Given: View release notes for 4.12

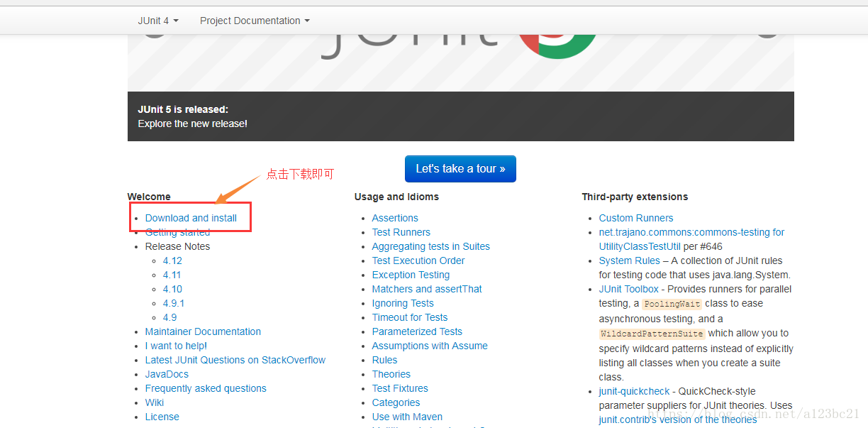Looking at the screenshot, I should pos(172,260).
